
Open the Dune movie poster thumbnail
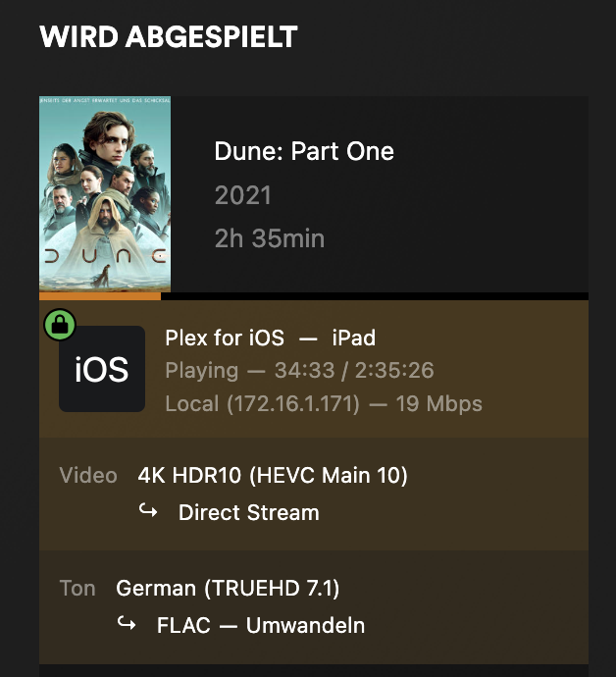point(105,192)
